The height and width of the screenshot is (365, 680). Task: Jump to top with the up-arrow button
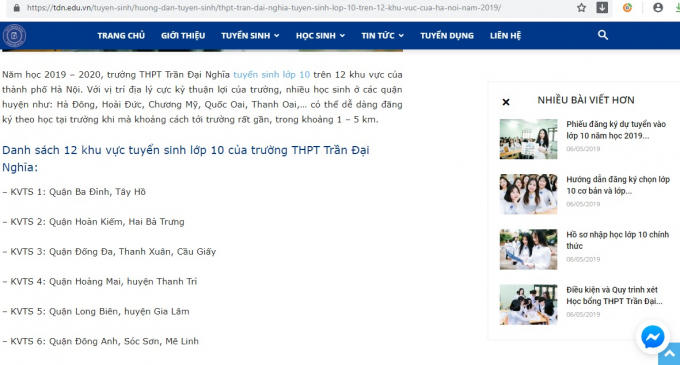670,354
